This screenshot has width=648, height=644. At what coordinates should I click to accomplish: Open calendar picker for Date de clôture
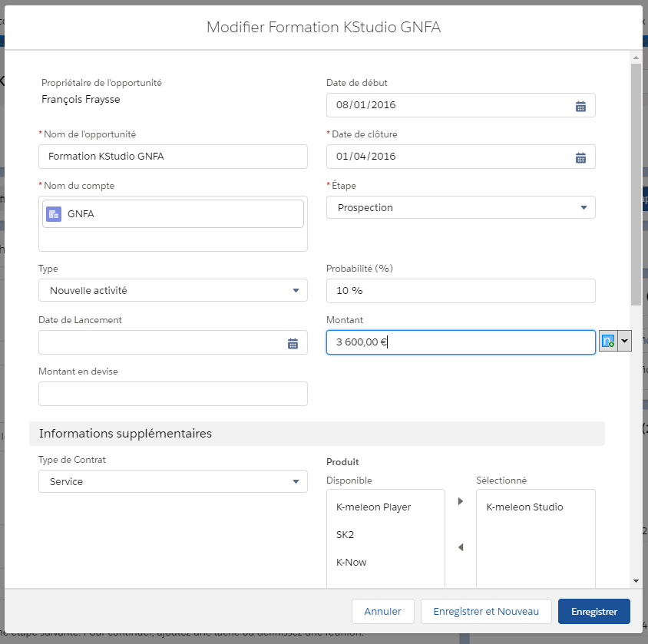tap(580, 157)
